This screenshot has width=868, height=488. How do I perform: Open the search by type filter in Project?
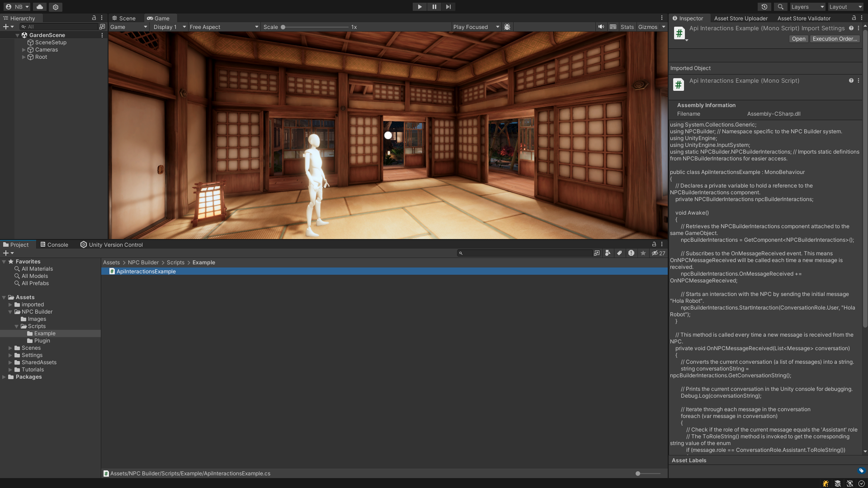(607, 253)
